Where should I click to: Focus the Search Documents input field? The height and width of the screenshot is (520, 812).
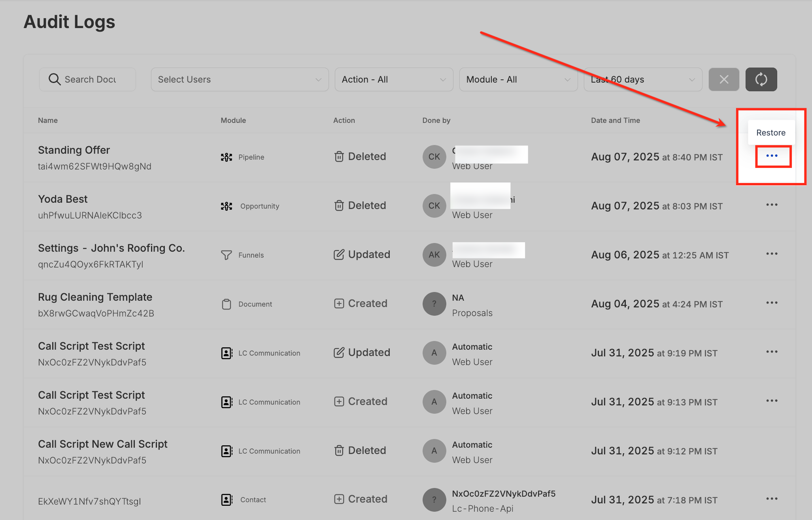[x=90, y=79]
